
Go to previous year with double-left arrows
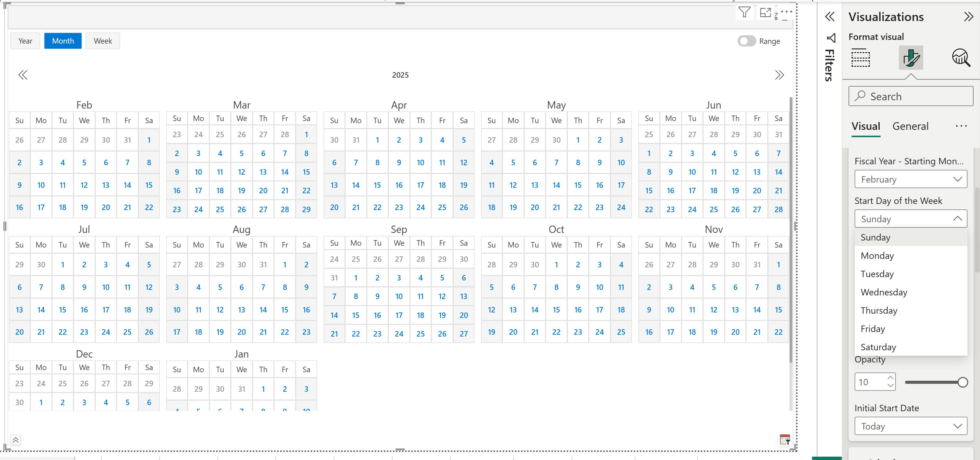pos(23,75)
